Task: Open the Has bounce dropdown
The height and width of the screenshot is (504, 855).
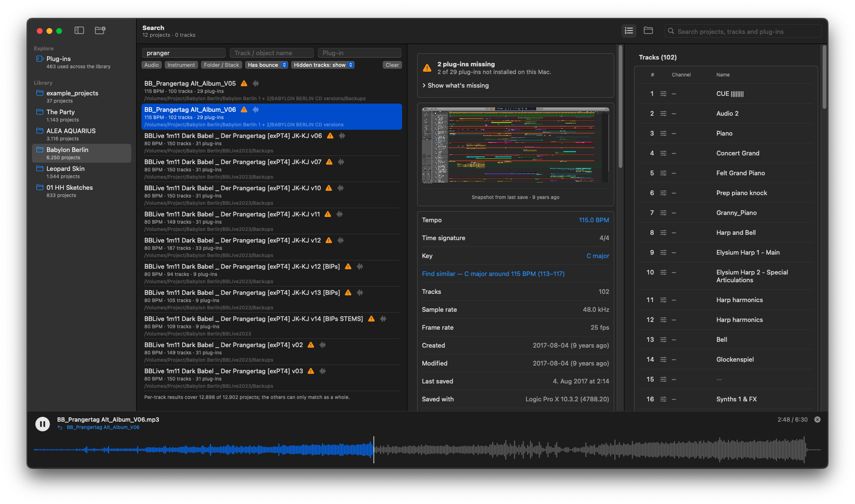Action: [266, 65]
